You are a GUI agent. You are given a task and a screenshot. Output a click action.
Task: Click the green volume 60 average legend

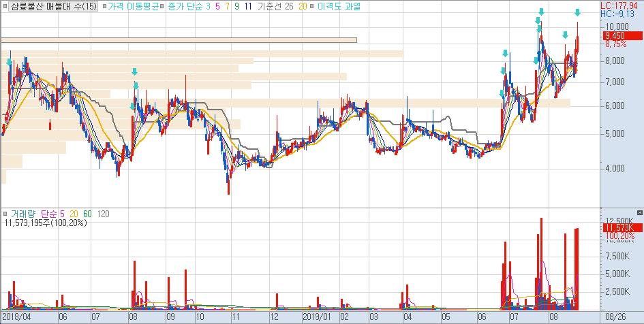87,214
